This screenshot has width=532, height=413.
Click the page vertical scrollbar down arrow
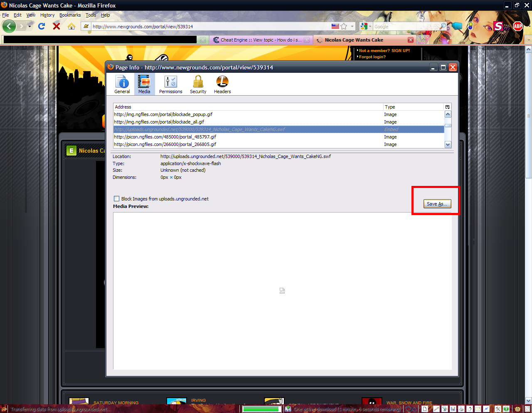pyautogui.click(x=529, y=401)
